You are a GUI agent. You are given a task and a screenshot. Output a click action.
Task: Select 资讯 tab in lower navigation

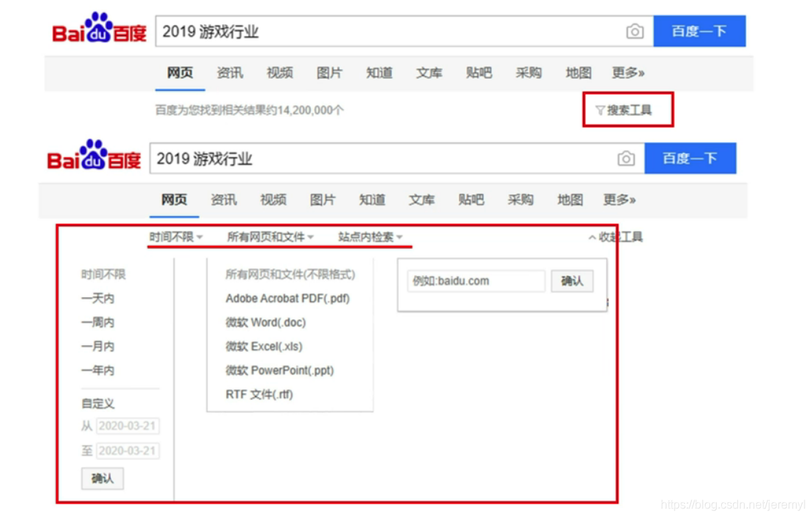[x=223, y=200]
